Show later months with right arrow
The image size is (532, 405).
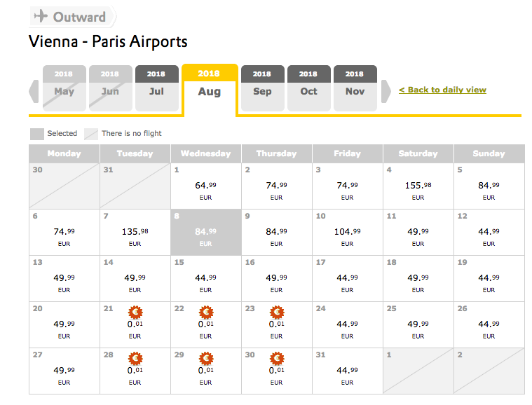pyautogui.click(x=386, y=91)
